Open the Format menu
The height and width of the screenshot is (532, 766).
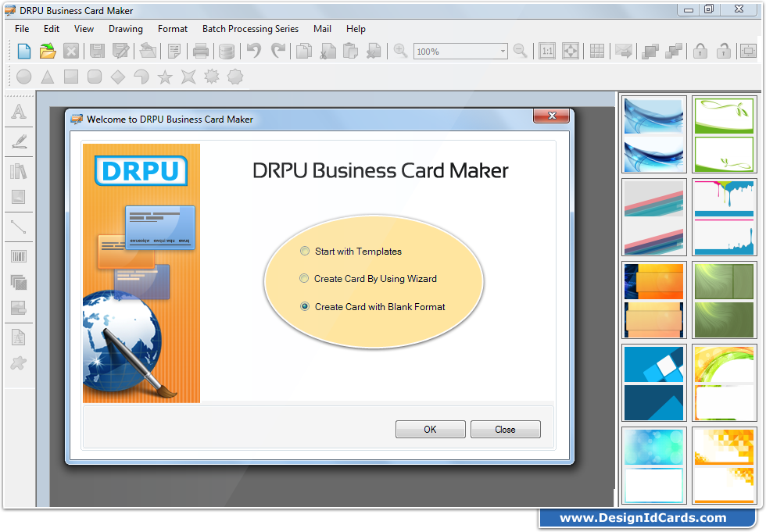(173, 29)
